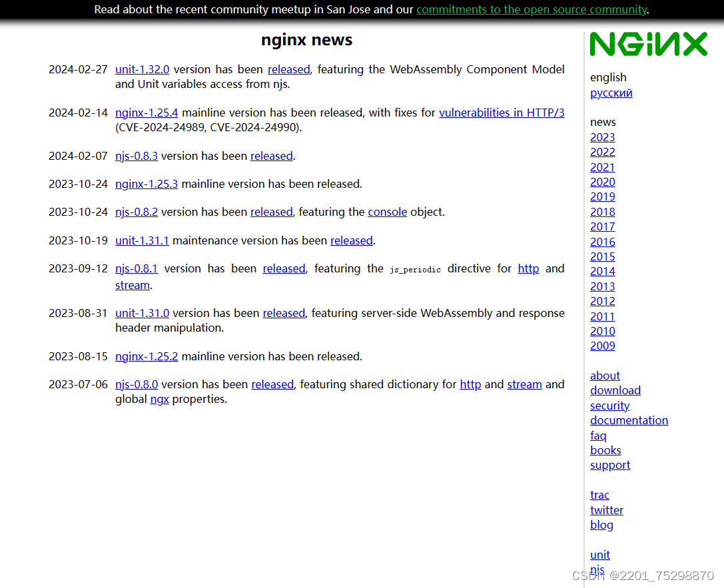This screenshot has width=724, height=588.
Task: Switch language to русский
Action: pyautogui.click(x=611, y=93)
